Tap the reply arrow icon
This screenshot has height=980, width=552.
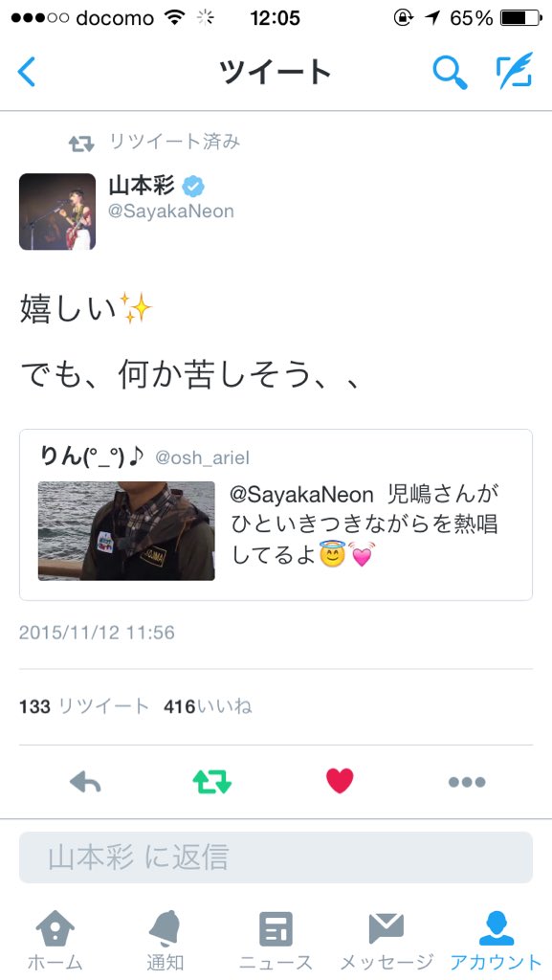(x=85, y=781)
